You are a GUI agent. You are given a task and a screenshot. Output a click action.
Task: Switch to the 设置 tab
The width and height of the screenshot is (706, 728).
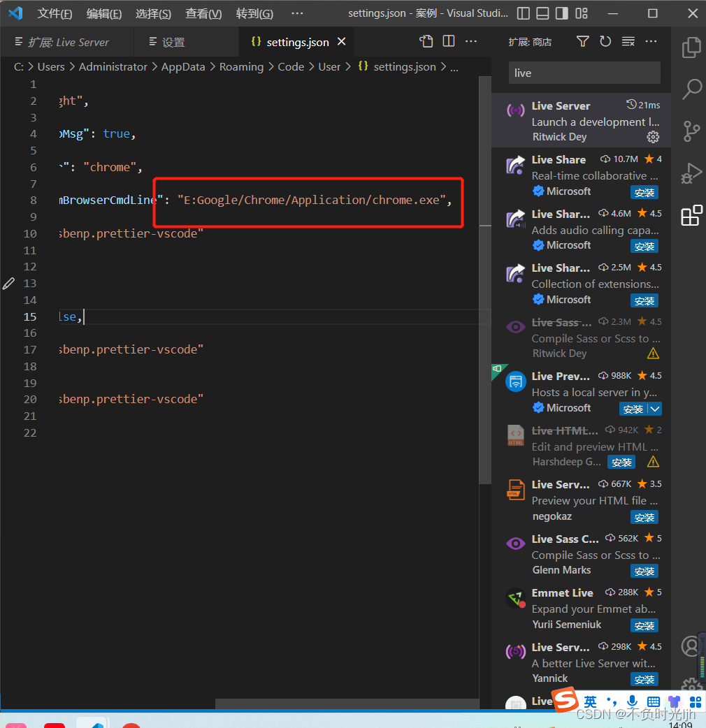pos(186,42)
